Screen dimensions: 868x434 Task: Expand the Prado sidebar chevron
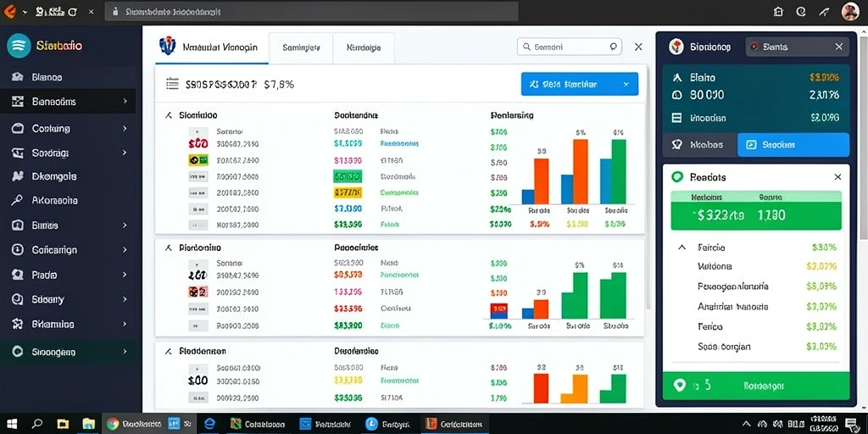tap(125, 275)
